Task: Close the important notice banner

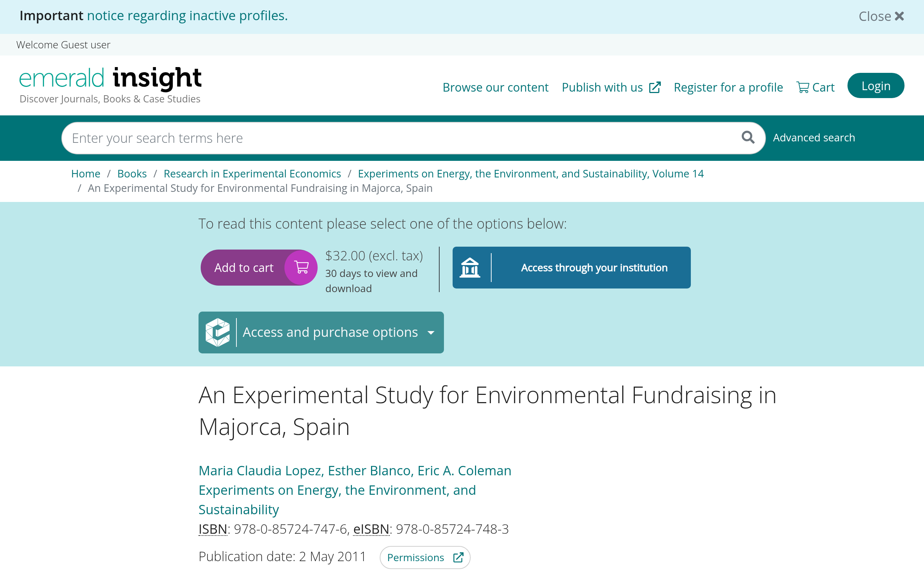Action: pyautogui.click(x=881, y=17)
